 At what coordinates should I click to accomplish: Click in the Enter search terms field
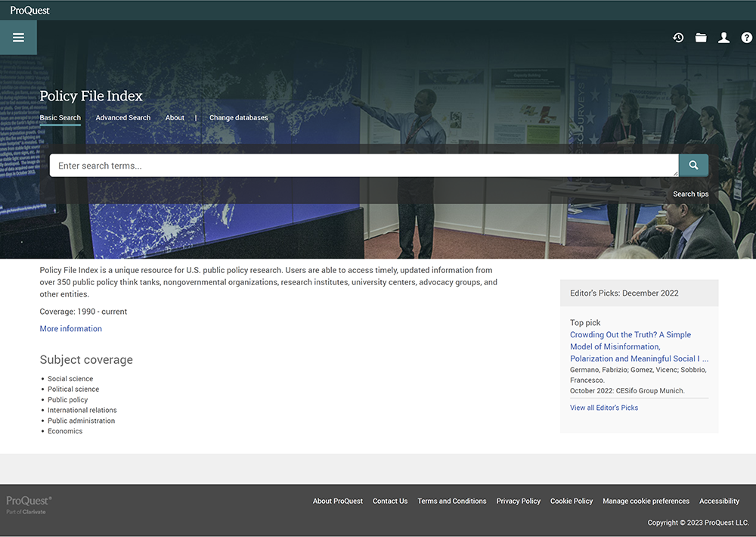[363, 166]
